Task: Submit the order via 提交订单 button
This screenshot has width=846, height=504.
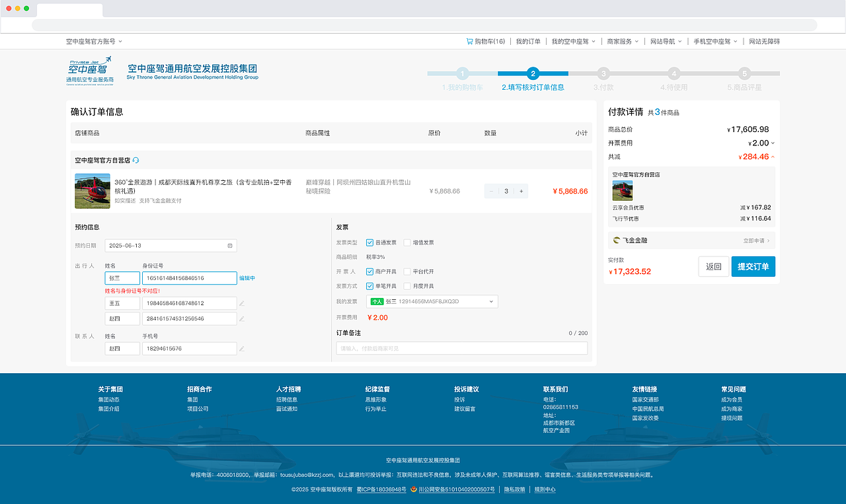Action: tap(753, 266)
